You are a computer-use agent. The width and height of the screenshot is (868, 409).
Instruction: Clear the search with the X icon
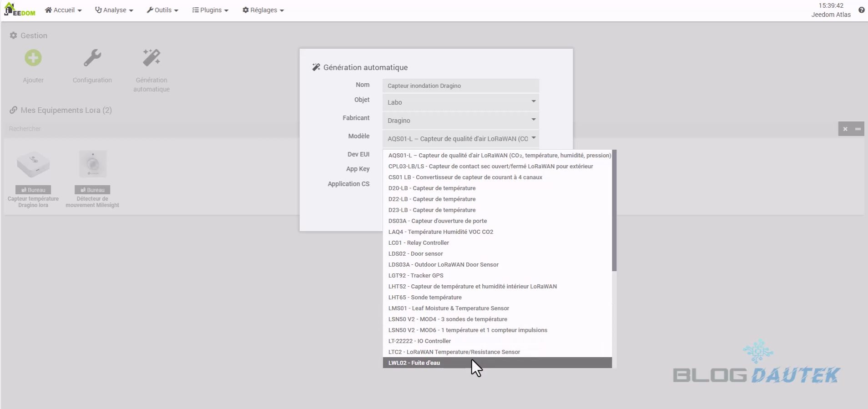[x=845, y=129]
